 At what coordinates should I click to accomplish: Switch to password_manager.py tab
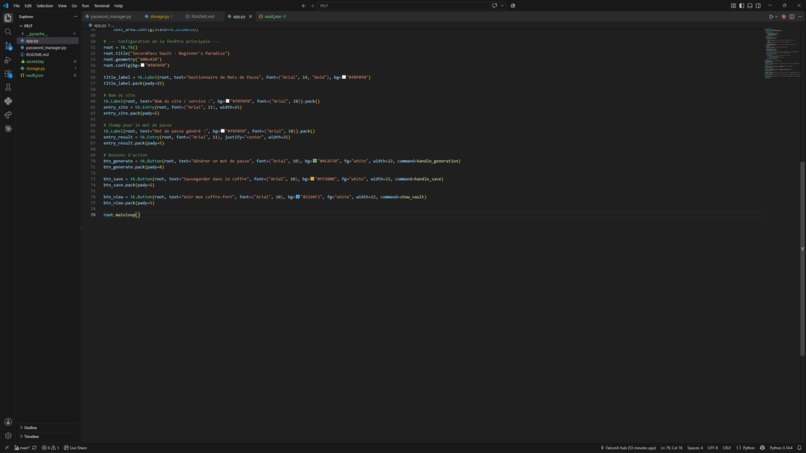click(x=111, y=16)
